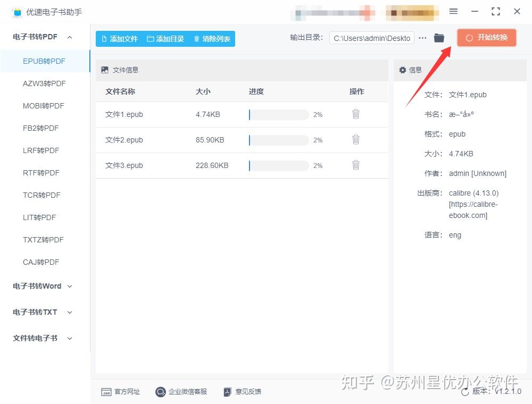Expand the 电子书转TXT section
Screen dimensions: 532x404
[43, 313]
